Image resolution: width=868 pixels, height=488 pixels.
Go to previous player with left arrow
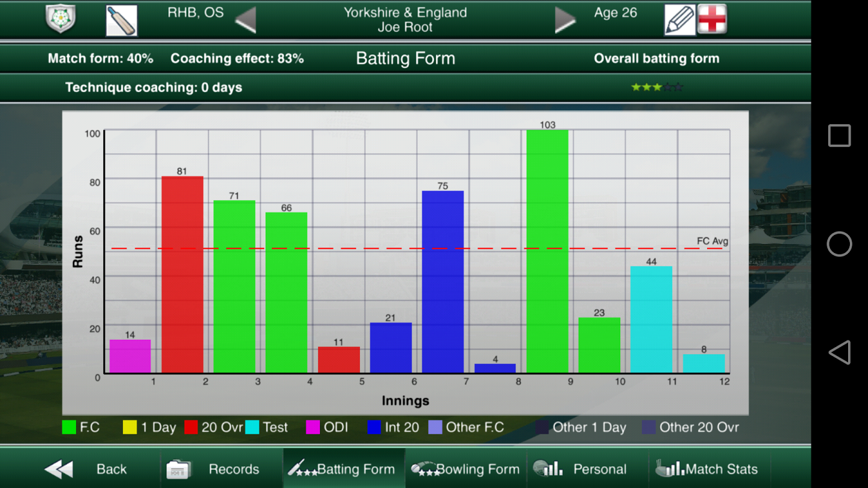(245, 20)
